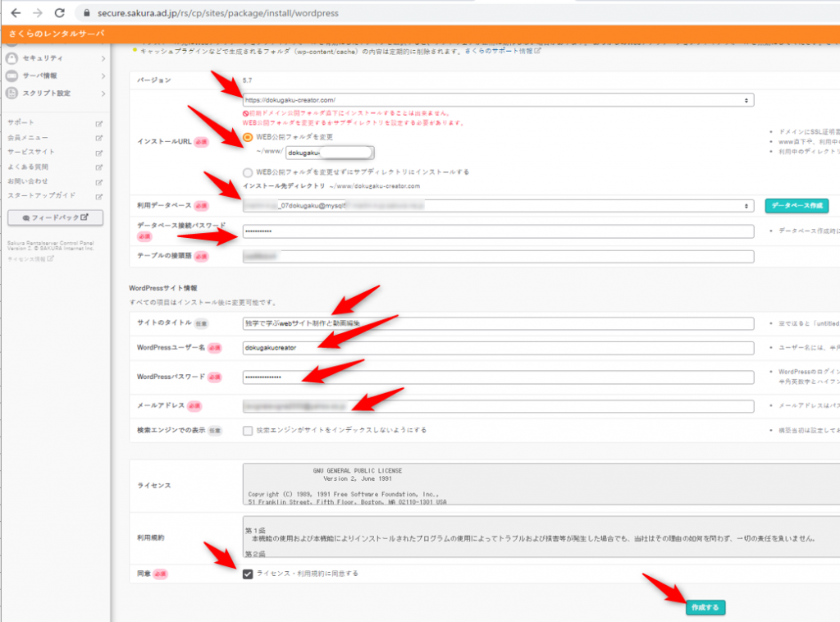
Task: Go forward in the browser history
Action: tap(38, 13)
